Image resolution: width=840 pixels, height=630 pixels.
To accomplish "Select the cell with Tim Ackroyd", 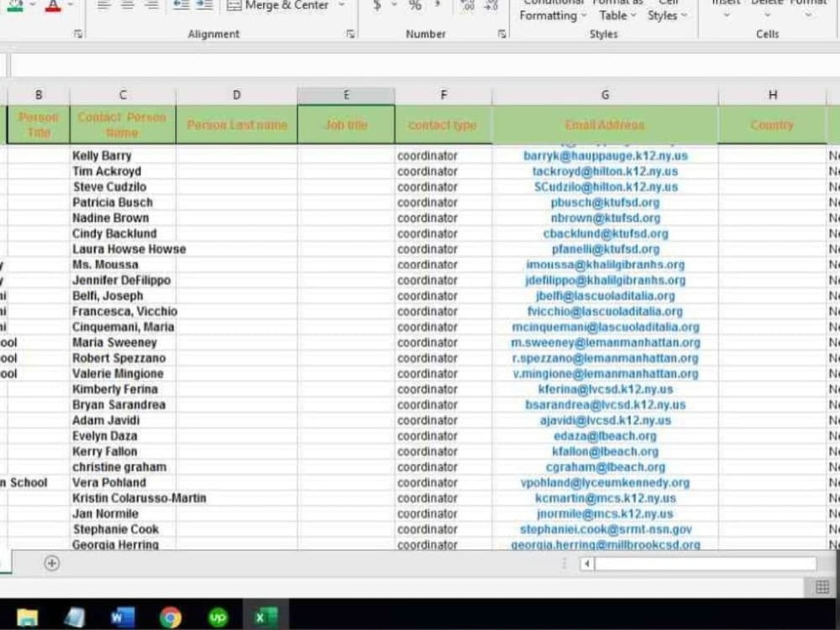I will [x=123, y=171].
